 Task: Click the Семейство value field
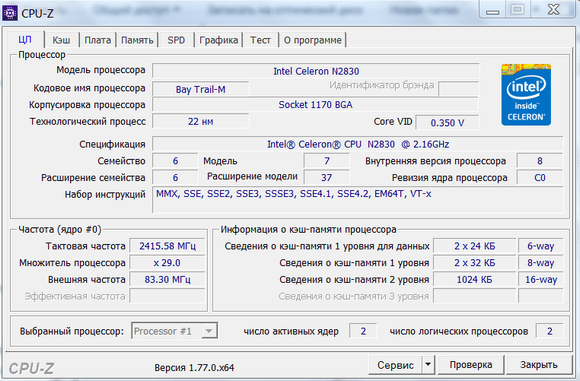click(x=175, y=161)
